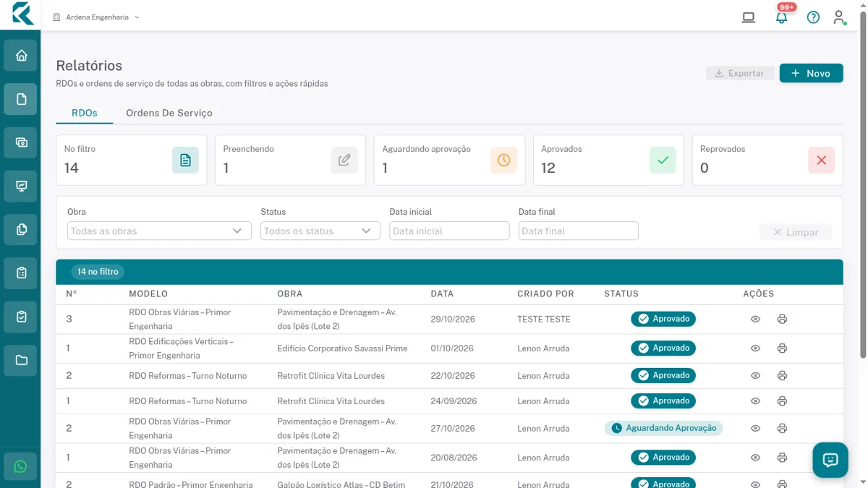Click the Limpar filters button

point(796,232)
